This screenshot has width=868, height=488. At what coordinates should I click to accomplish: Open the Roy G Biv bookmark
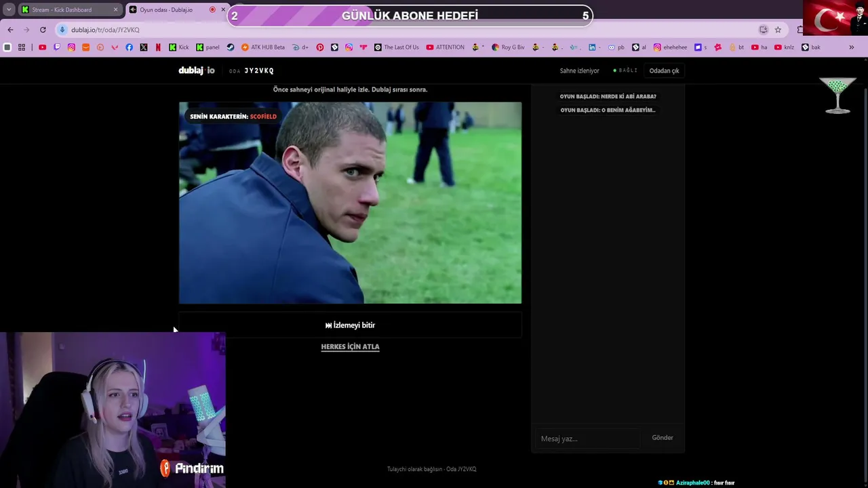509,47
